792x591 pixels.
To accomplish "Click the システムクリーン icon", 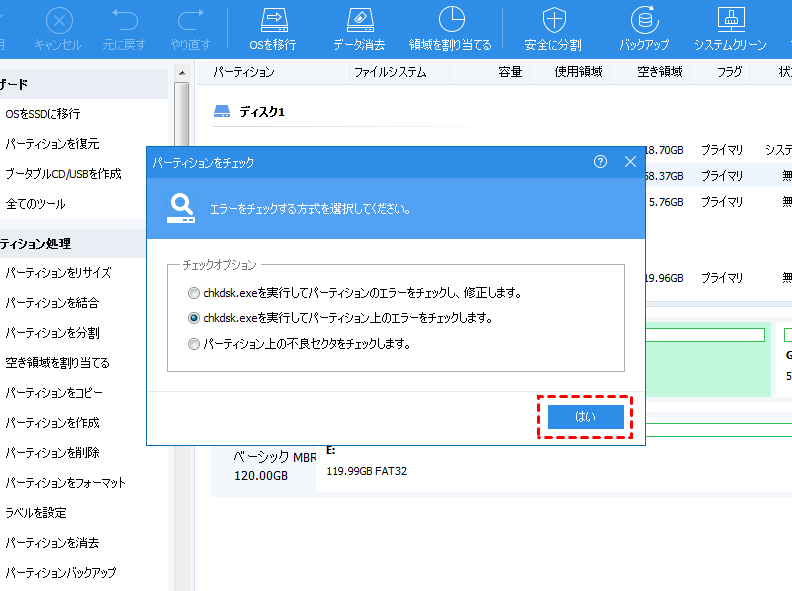I will (x=730, y=20).
